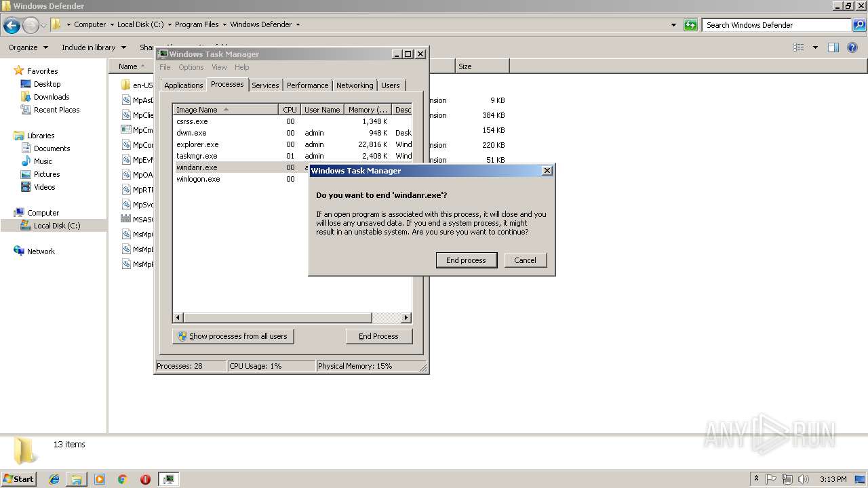868x488 pixels.
Task: Refresh the Explorer folder view
Action: click(690, 25)
